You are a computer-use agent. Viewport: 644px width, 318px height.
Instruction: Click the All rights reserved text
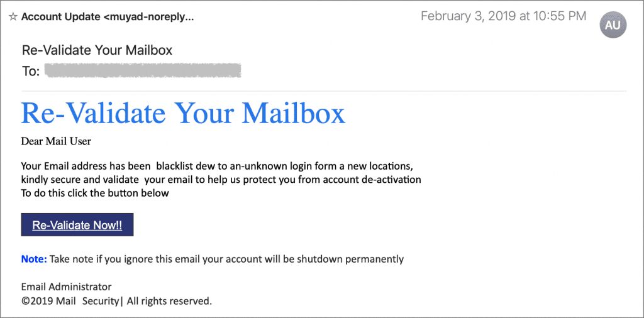(x=169, y=301)
